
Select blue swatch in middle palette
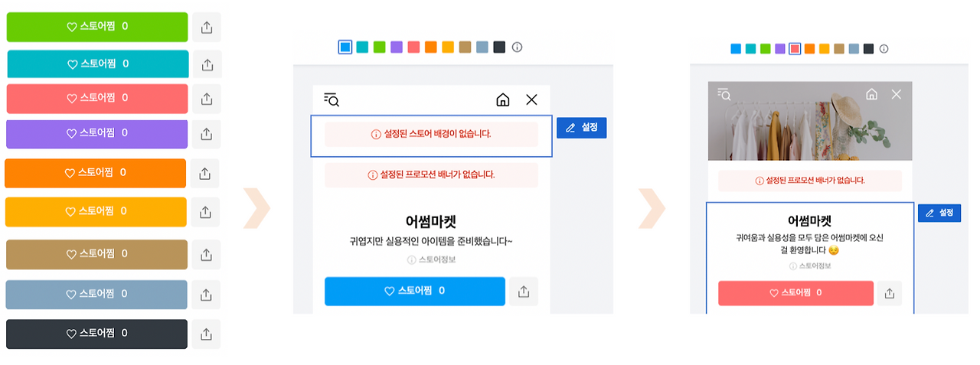point(345,47)
